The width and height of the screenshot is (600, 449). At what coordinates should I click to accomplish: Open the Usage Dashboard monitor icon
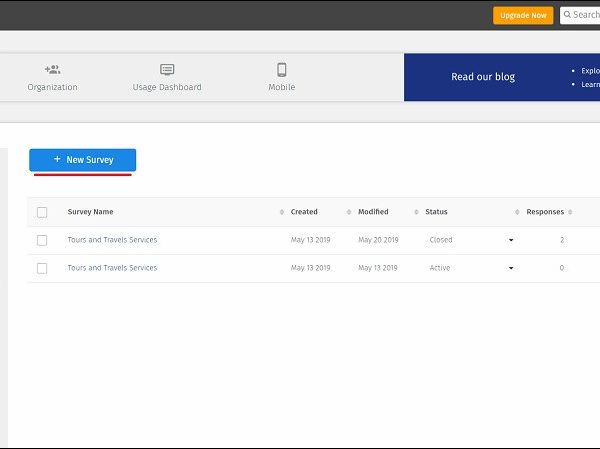coord(167,70)
